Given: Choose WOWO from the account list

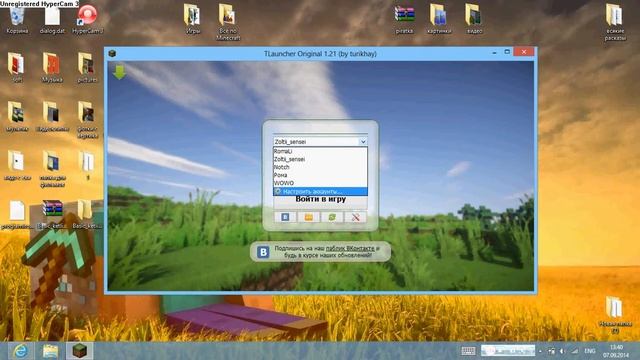Looking at the screenshot, I should [x=320, y=183].
